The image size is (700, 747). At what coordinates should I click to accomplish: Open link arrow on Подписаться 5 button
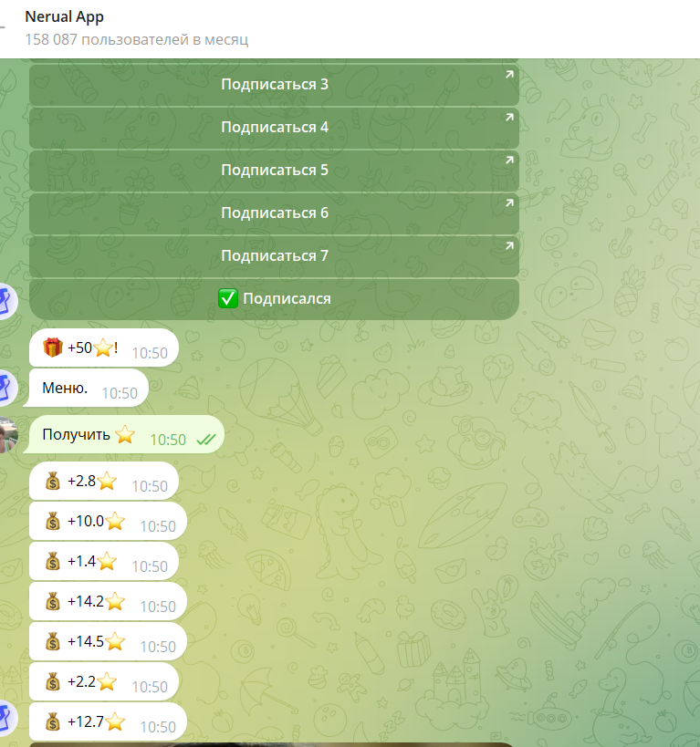[x=509, y=161]
